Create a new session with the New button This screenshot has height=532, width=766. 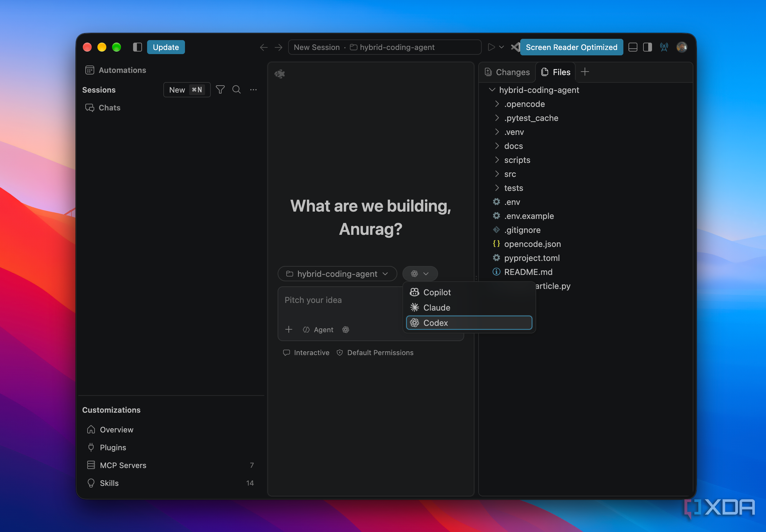click(187, 90)
